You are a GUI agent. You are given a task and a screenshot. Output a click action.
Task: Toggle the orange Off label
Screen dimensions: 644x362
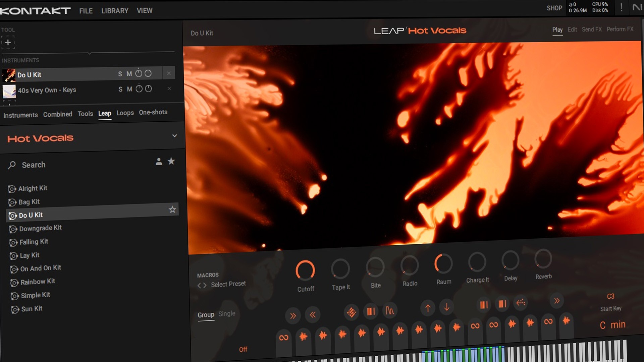pyautogui.click(x=243, y=350)
